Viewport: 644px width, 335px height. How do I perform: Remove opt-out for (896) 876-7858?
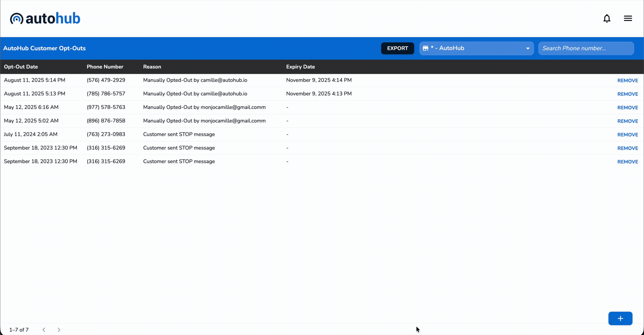pyautogui.click(x=627, y=121)
